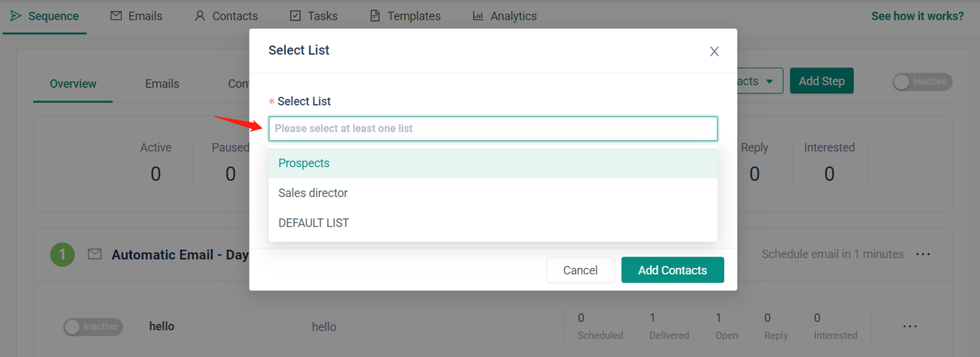Click the Contacts person icon
The image size is (980, 357).
200,16
